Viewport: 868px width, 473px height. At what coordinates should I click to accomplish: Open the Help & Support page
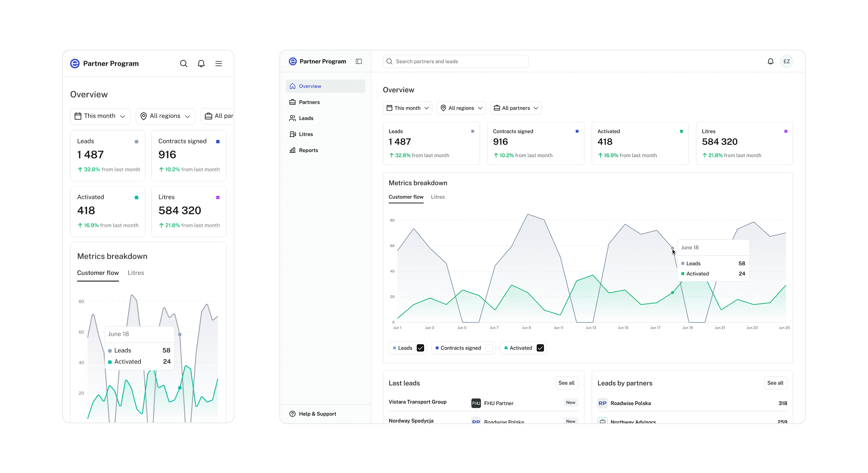pyautogui.click(x=317, y=414)
